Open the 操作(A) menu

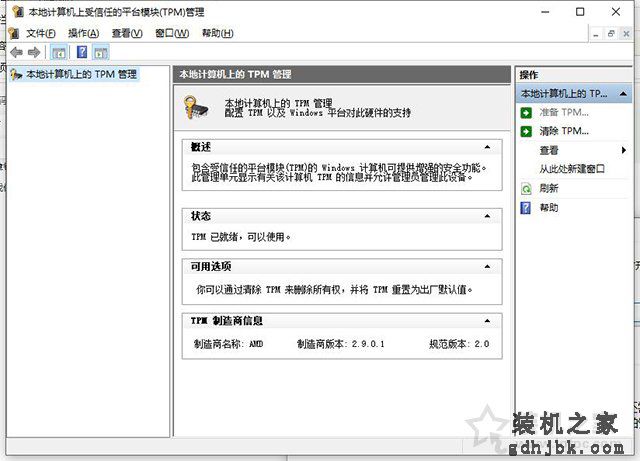coord(83,33)
